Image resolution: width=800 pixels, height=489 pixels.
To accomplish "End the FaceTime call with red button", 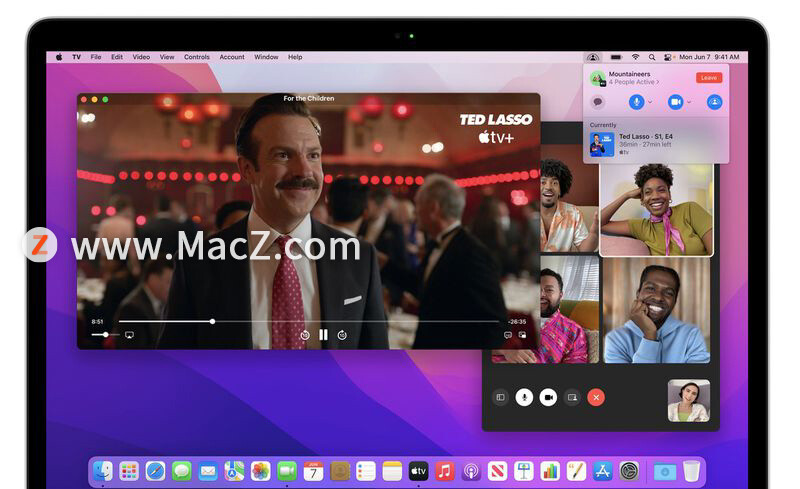I will 596,397.
